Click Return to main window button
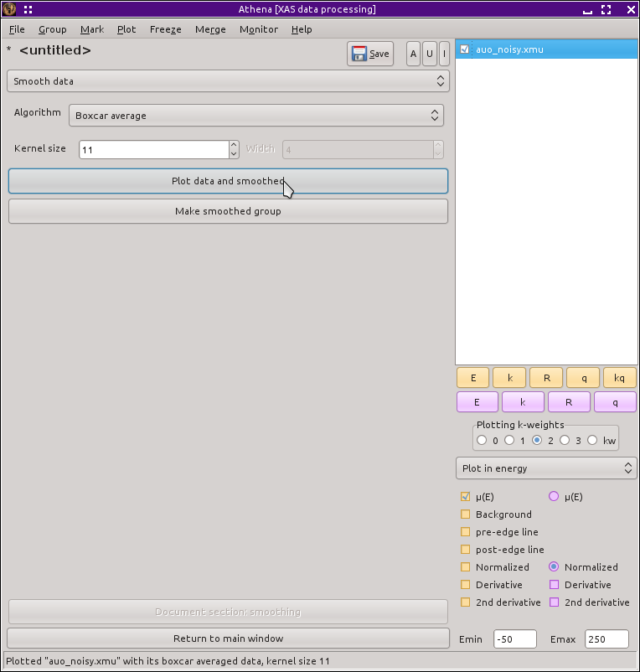Viewport: 640px width, 672px height. (228, 638)
